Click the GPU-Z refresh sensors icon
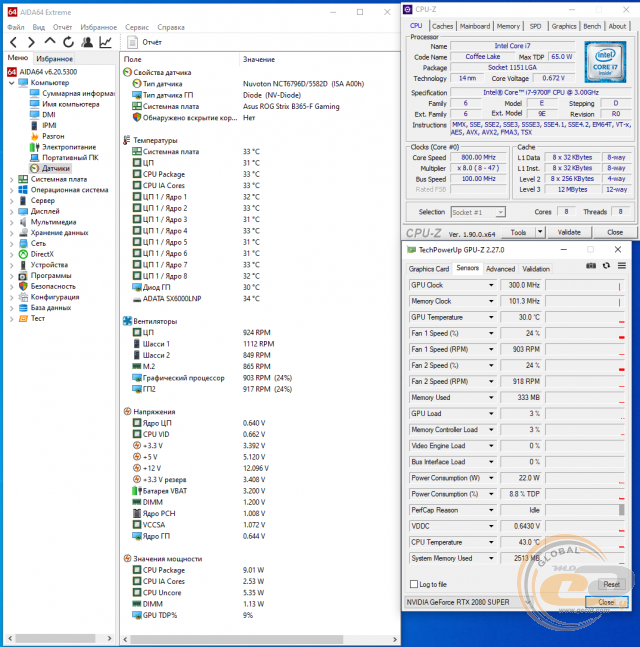 pyautogui.click(x=606, y=266)
